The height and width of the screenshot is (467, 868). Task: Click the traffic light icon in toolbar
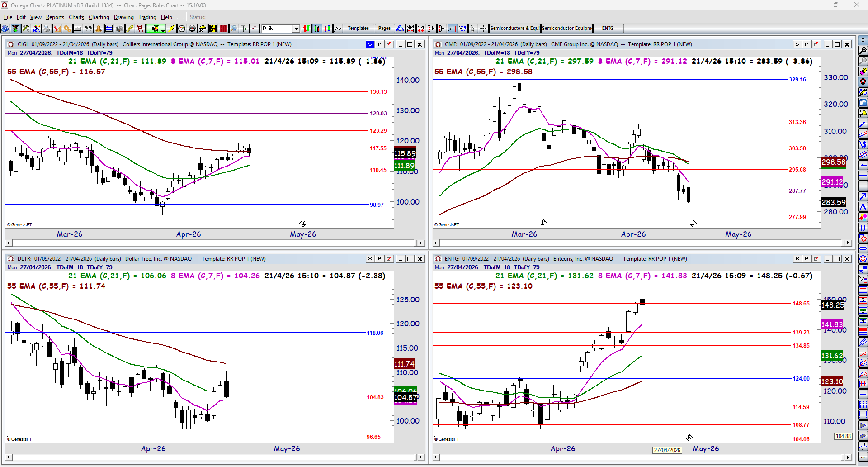coord(15,29)
